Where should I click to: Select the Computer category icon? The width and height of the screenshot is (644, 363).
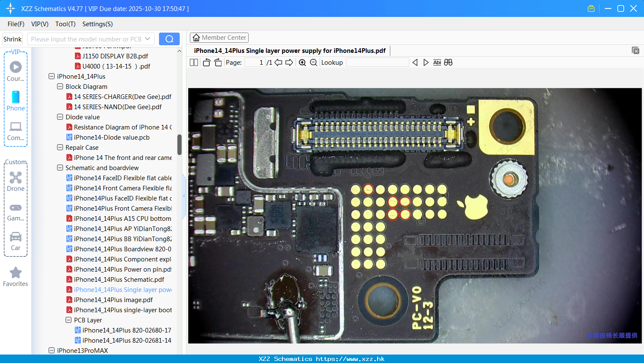coord(16,131)
